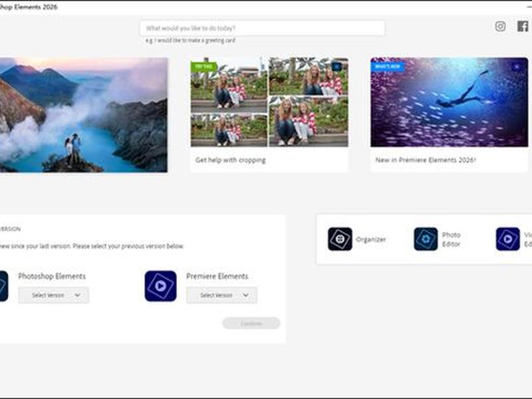Screen dimensions: 532x399
Task: Click the 'What would you like to do today?' search field
Action: 262,28
